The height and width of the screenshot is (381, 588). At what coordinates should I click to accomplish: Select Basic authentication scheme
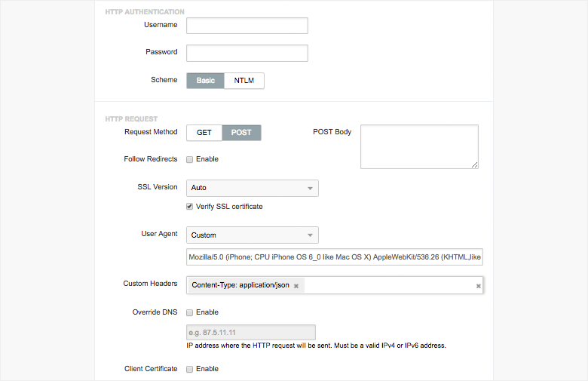pyautogui.click(x=205, y=81)
